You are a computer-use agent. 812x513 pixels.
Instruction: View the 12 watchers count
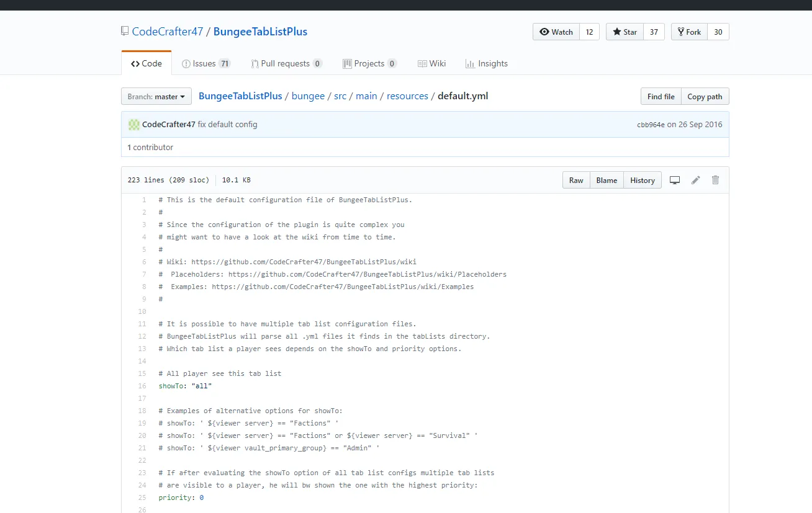[x=589, y=32]
